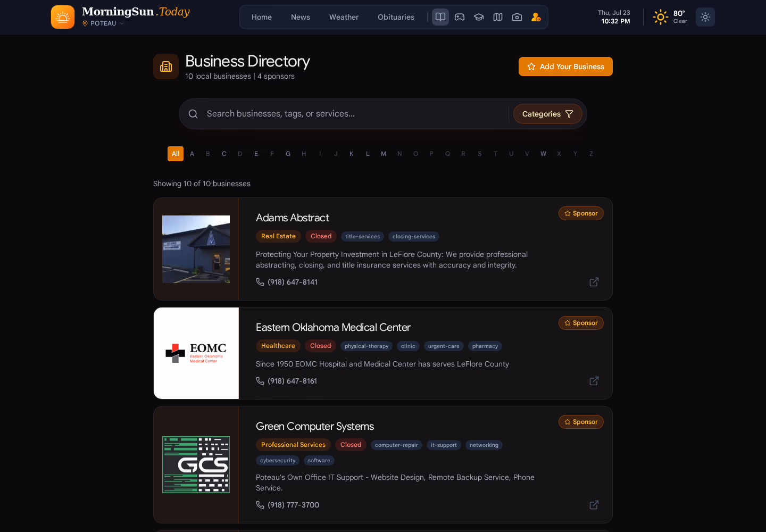This screenshot has height=532, width=766.
Task: Click the Professional Services category tag
Action: 293,445
